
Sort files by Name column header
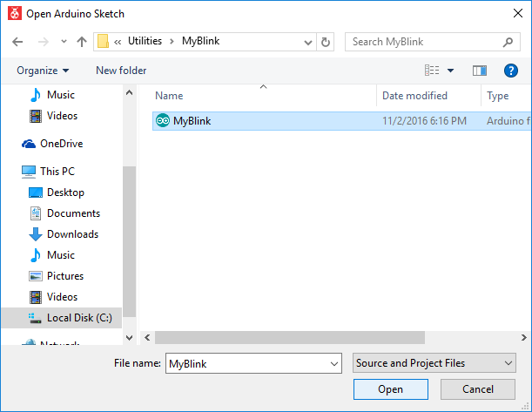pos(169,96)
